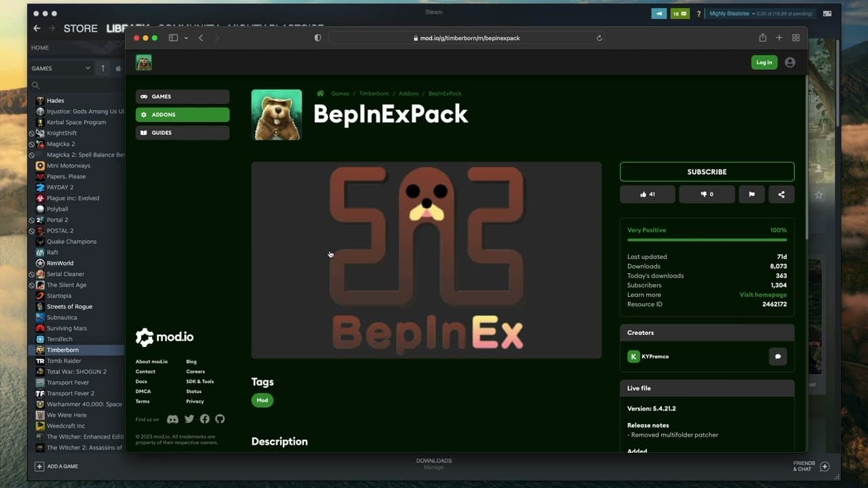This screenshot has width=868, height=488.
Task: Open the Discord link in the sidebar footer
Action: coord(173,420)
